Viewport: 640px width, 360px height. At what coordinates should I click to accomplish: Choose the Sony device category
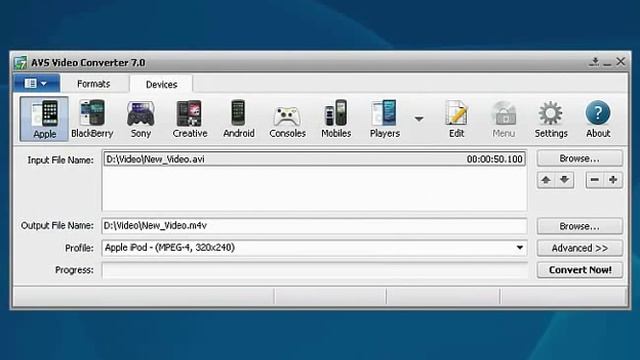coord(141,119)
